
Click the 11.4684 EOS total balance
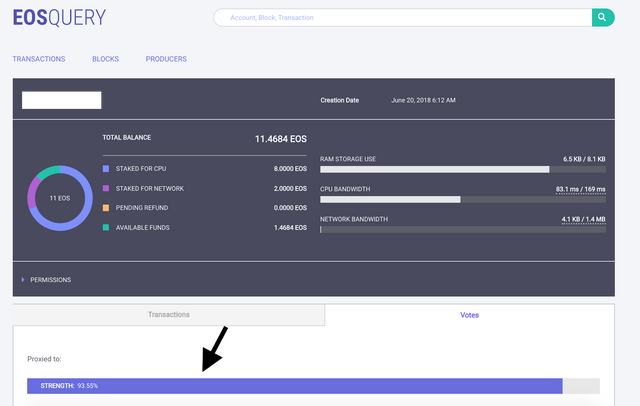pyautogui.click(x=281, y=139)
